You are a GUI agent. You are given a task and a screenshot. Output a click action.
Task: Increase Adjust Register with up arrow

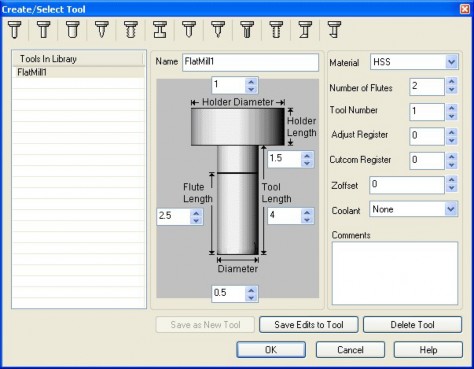pyautogui.click(x=451, y=132)
